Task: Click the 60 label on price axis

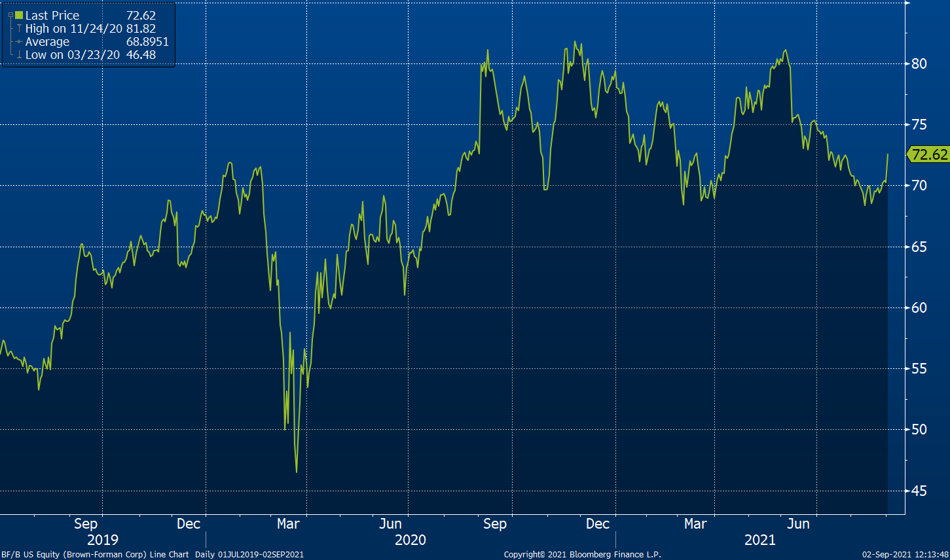Action: click(x=919, y=307)
